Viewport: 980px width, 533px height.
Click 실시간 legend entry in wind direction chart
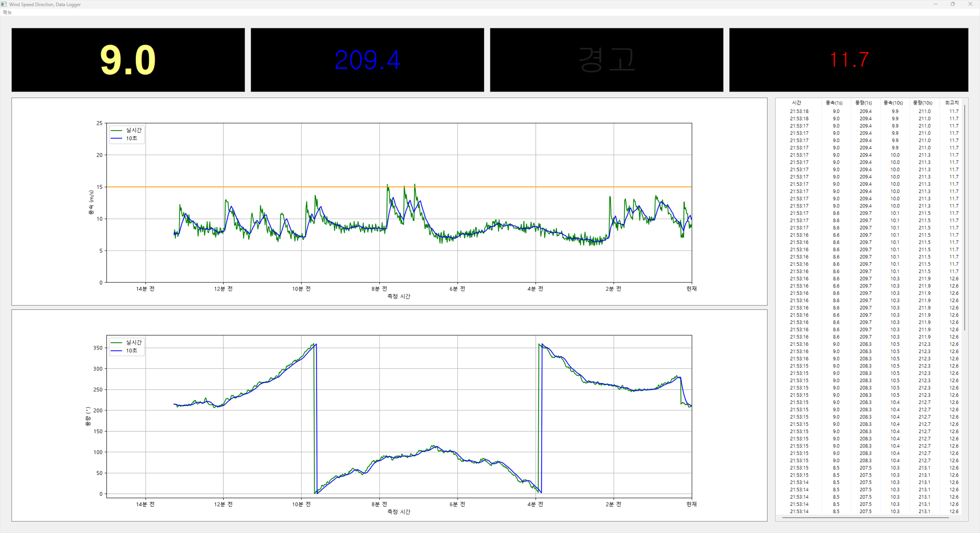[x=127, y=343]
